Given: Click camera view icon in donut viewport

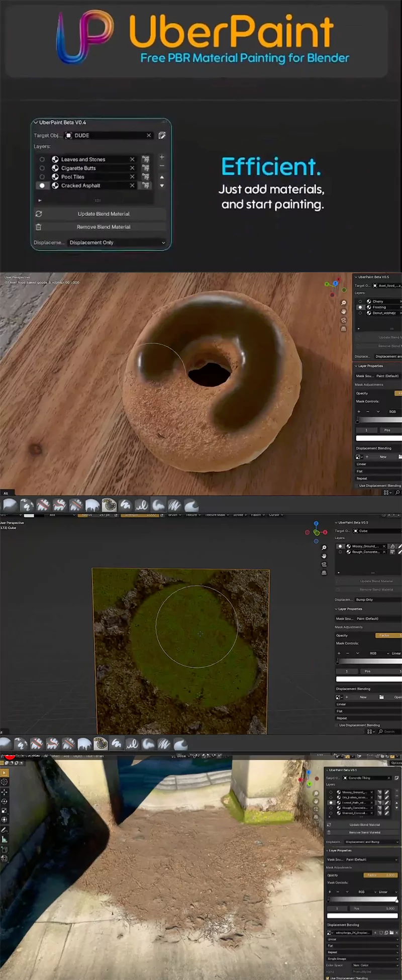Looking at the screenshot, I should [344, 320].
